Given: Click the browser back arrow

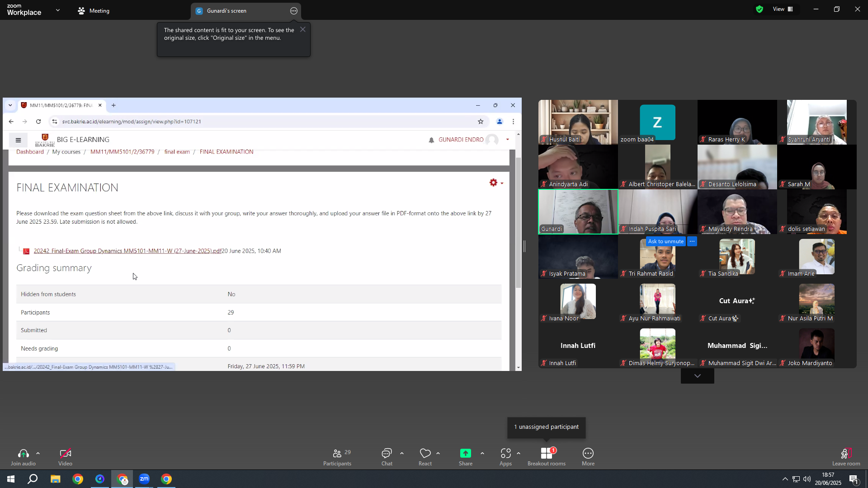Looking at the screenshot, I should (11, 122).
